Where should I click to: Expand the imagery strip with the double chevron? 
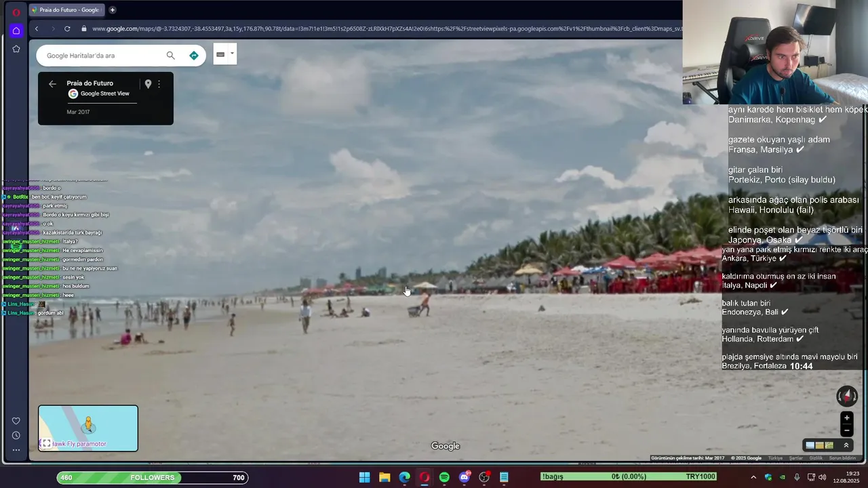[846, 445]
